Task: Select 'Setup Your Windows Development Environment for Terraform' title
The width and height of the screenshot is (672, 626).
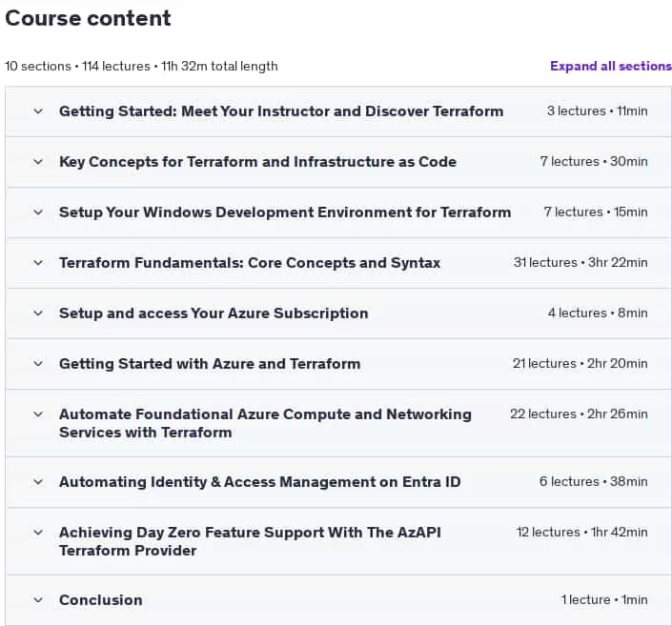Action: [285, 212]
